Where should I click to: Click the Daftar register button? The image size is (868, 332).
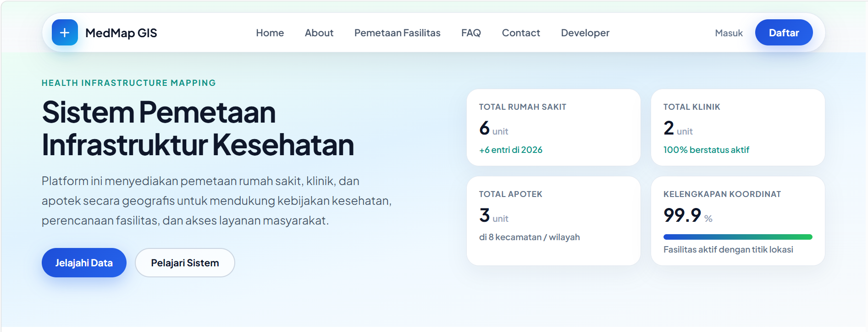(x=784, y=33)
